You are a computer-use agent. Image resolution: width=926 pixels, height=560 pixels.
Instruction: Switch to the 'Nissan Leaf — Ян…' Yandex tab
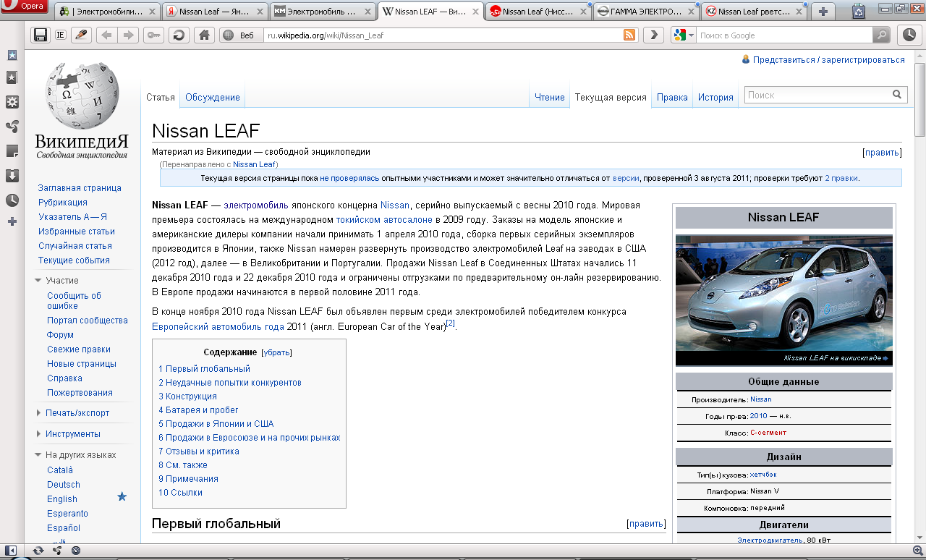(x=216, y=12)
